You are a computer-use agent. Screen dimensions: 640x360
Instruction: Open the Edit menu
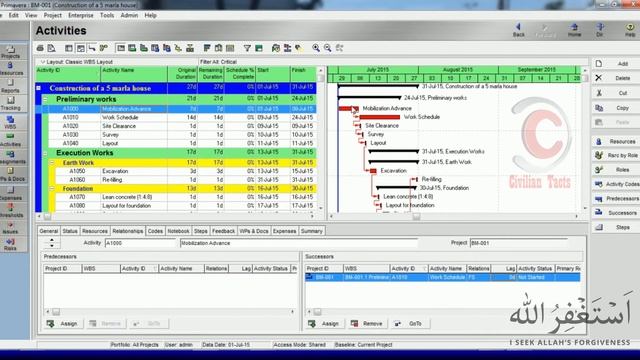[13, 16]
